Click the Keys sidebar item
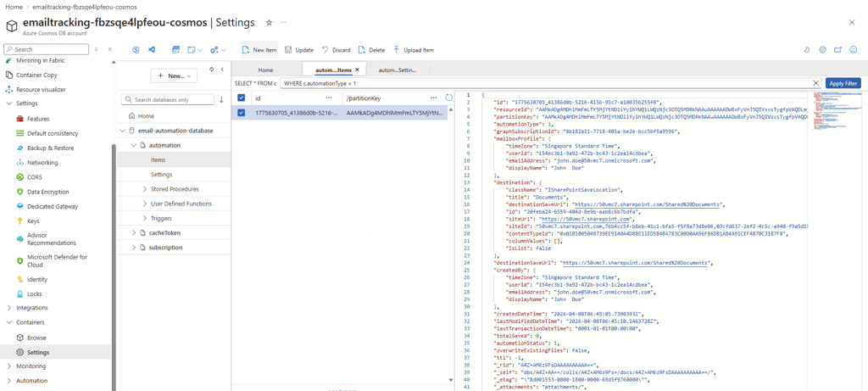This screenshot has height=391, width=868. (33, 221)
